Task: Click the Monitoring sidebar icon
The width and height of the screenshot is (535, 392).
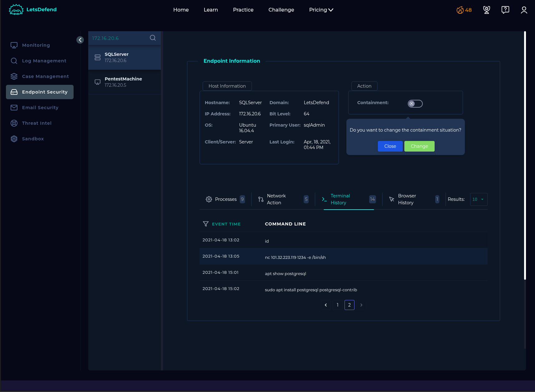Action: point(14,45)
